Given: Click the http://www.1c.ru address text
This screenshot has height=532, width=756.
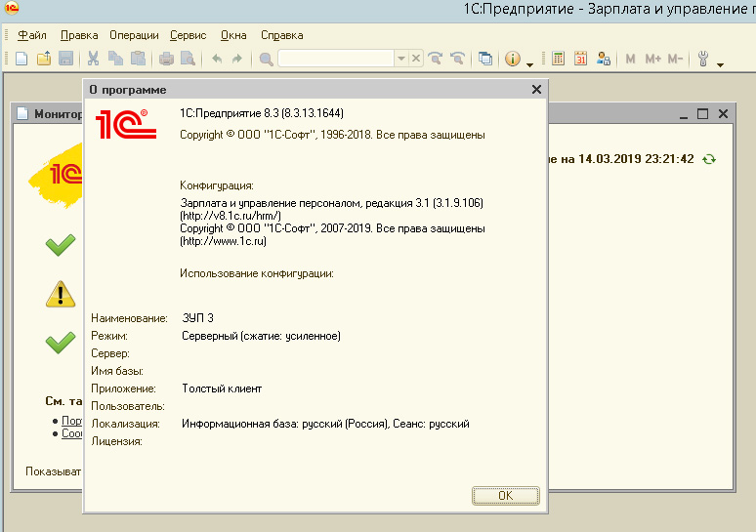Looking at the screenshot, I should [x=224, y=241].
